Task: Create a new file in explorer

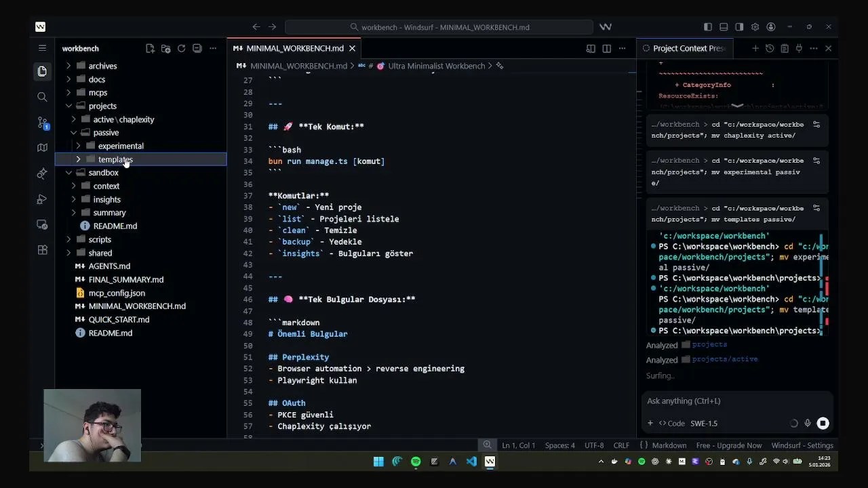Action: pyautogui.click(x=150, y=49)
